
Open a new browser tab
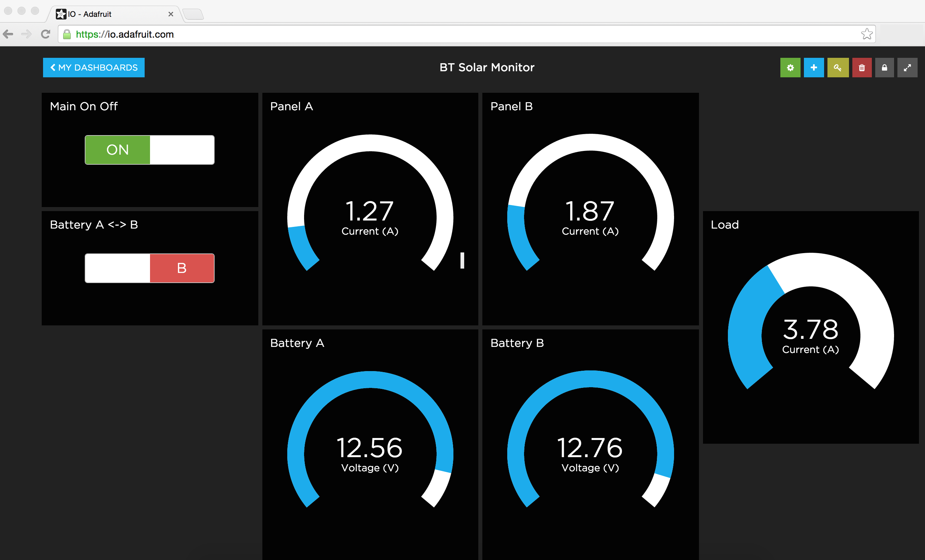pyautogui.click(x=193, y=14)
